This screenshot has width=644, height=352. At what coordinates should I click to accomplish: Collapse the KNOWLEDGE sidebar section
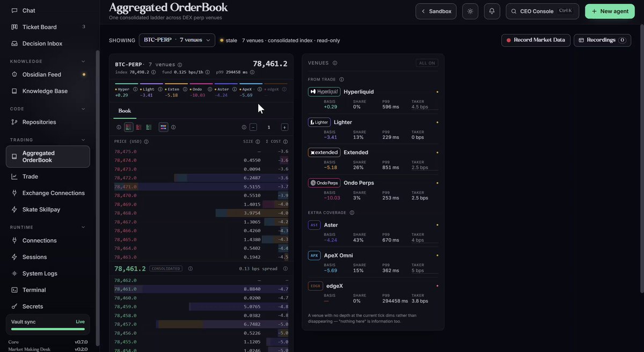tap(83, 61)
